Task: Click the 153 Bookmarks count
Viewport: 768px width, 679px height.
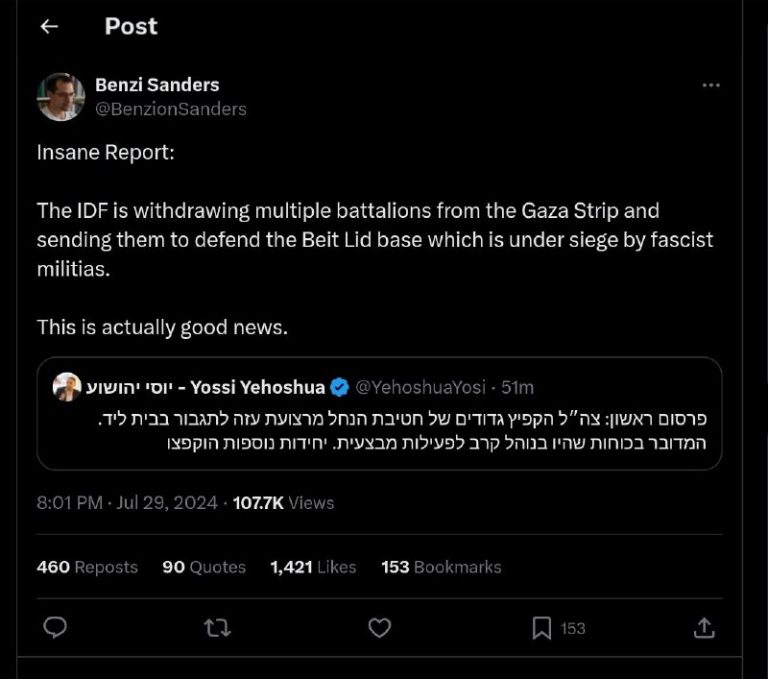Action: (x=441, y=567)
